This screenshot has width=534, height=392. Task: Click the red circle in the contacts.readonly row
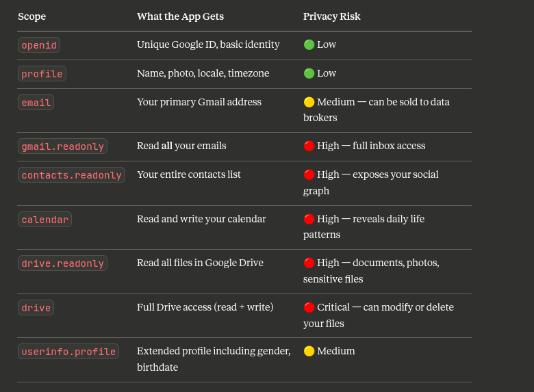coord(309,174)
